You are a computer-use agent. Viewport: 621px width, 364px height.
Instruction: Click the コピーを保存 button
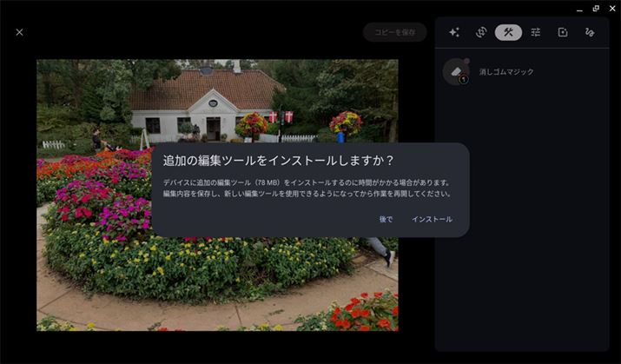click(395, 32)
